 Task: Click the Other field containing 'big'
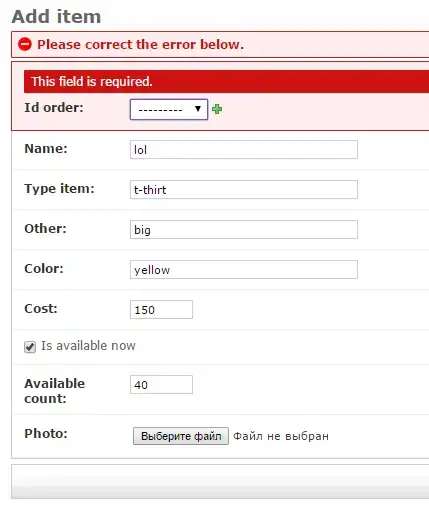point(244,230)
